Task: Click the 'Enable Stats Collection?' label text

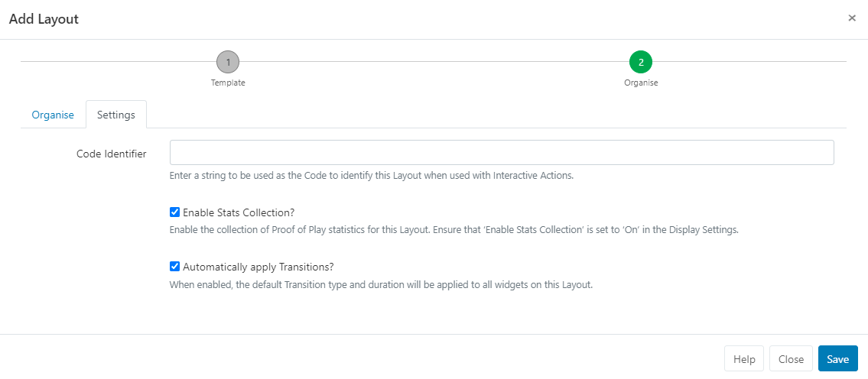Action: 239,212
